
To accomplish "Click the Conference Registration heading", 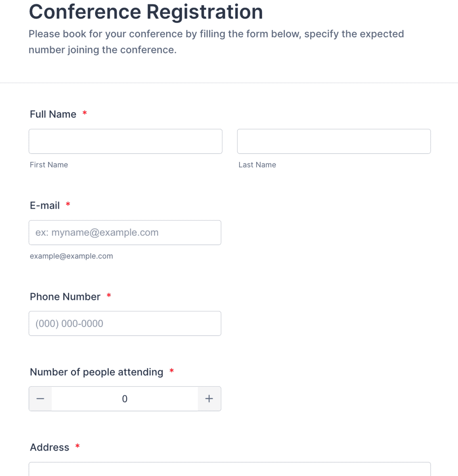I will click(x=146, y=12).
